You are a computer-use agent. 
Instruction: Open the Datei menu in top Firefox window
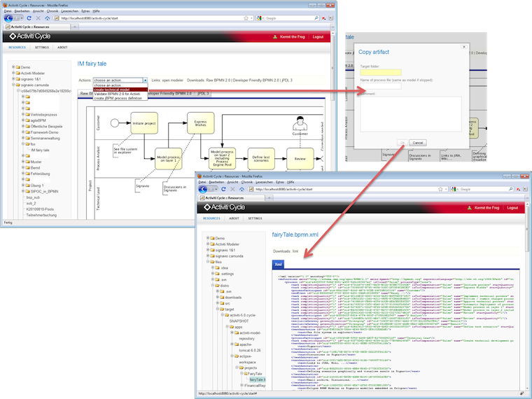(8, 11)
